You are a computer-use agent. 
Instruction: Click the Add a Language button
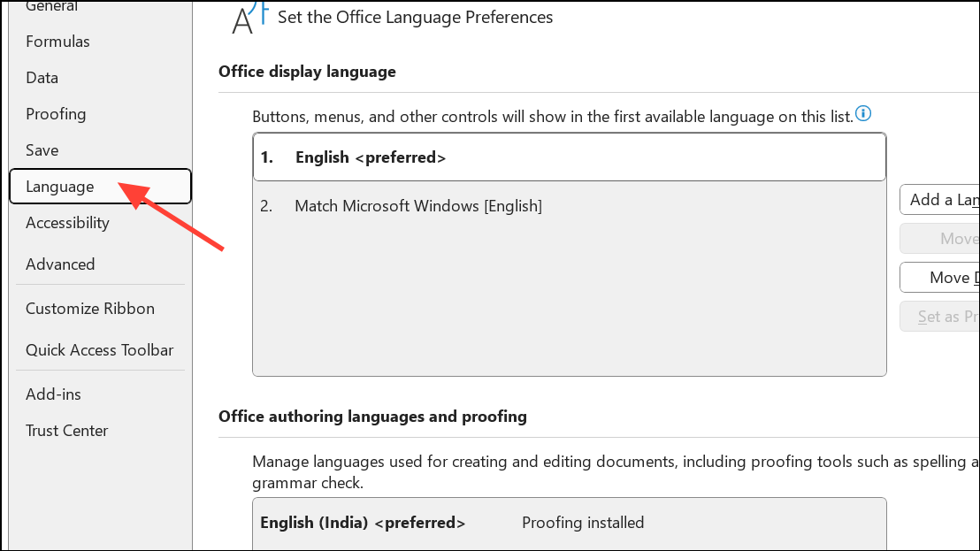point(940,200)
